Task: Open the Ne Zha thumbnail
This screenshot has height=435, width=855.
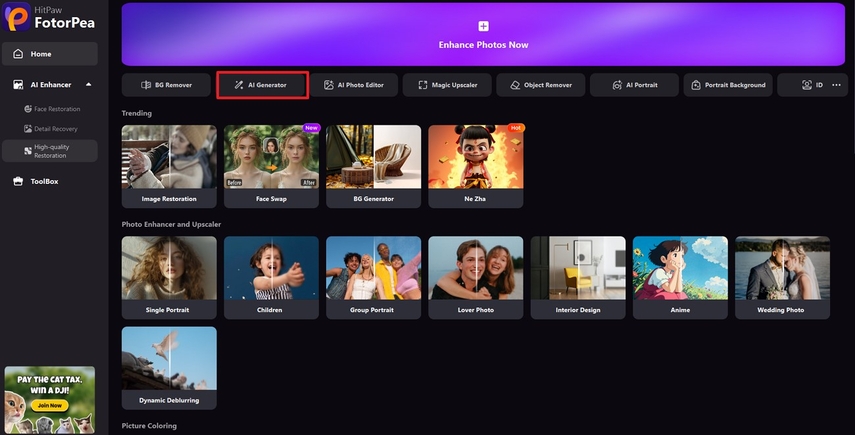Action: 476,166
